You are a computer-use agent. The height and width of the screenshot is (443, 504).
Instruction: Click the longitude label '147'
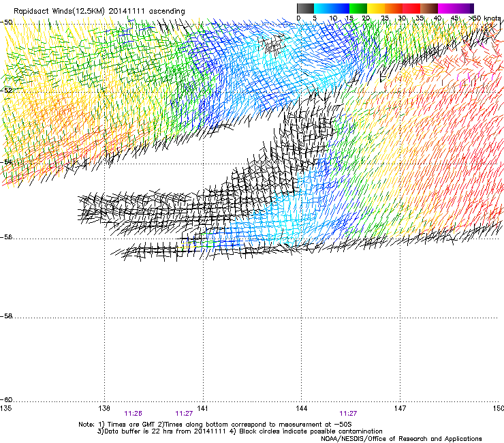pyautogui.click(x=400, y=408)
